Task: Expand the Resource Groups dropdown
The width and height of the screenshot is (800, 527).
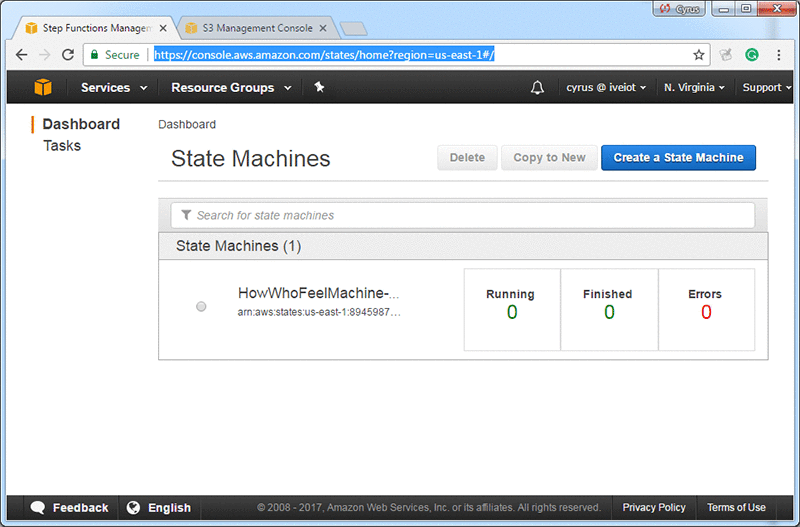Action: (x=232, y=88)
